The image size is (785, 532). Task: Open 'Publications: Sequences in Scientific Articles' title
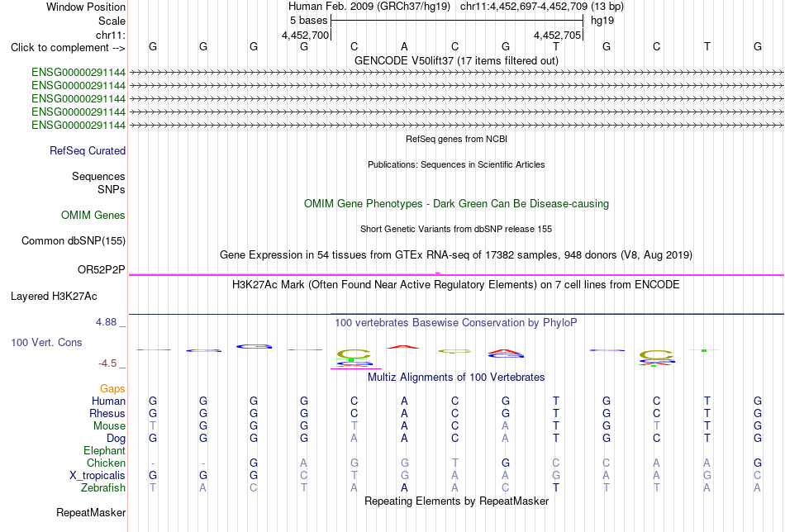click(x=456, y=164)
